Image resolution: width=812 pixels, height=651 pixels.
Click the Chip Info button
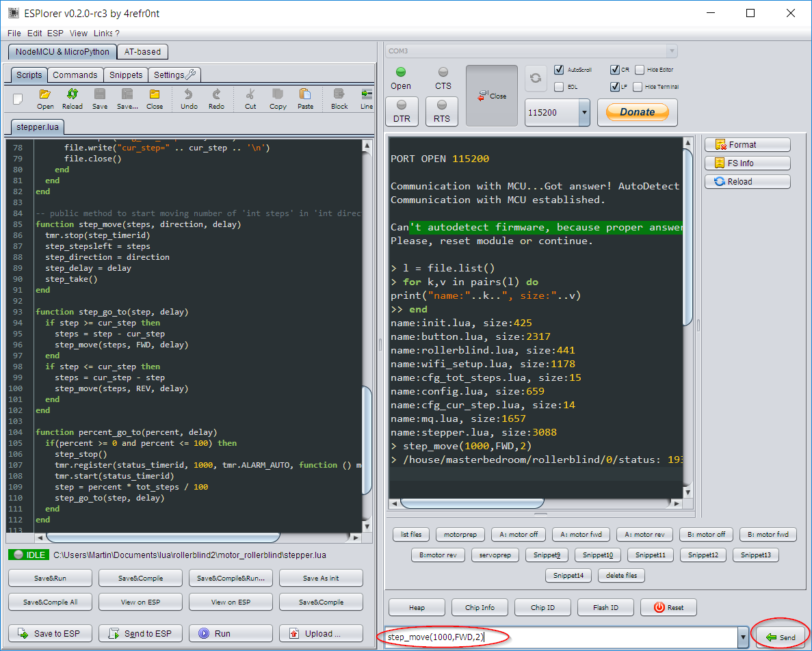480,607
